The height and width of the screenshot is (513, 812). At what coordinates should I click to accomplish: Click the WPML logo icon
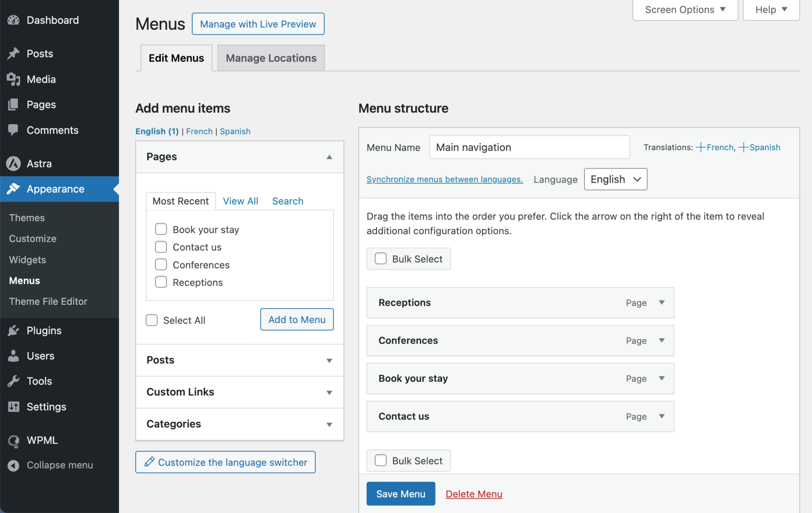(13, 440)
